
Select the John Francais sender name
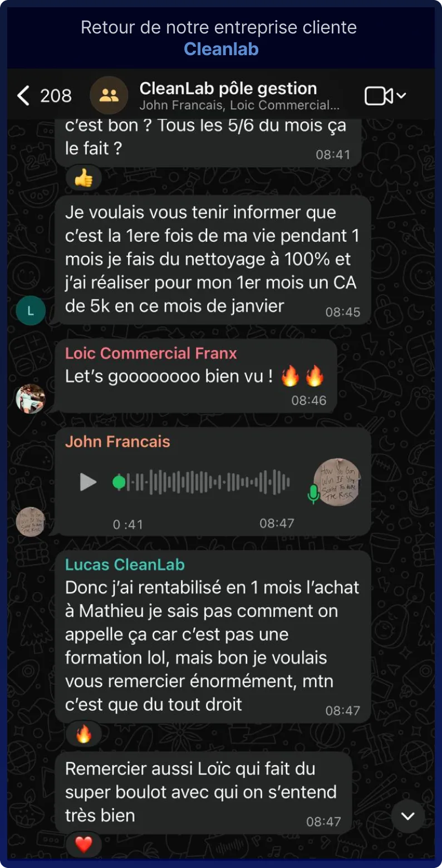click(x=117, y=442)
